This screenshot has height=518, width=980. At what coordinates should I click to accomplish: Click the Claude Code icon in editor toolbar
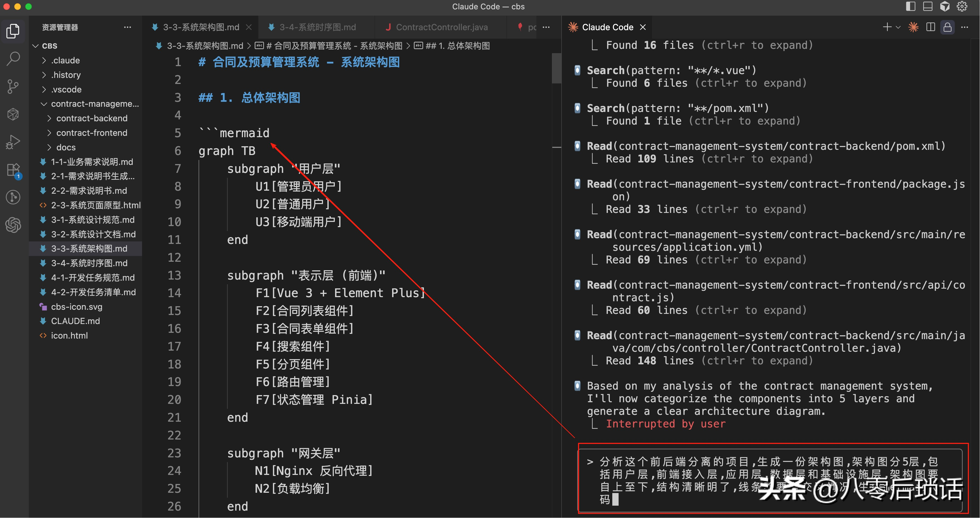tap(913, 27)
